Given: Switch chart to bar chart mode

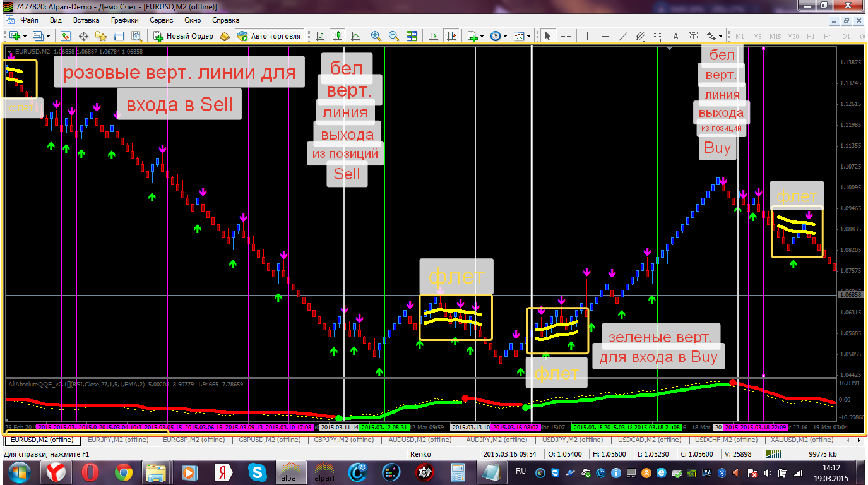Looking at the screenshot, I should [x=321, y=36].
